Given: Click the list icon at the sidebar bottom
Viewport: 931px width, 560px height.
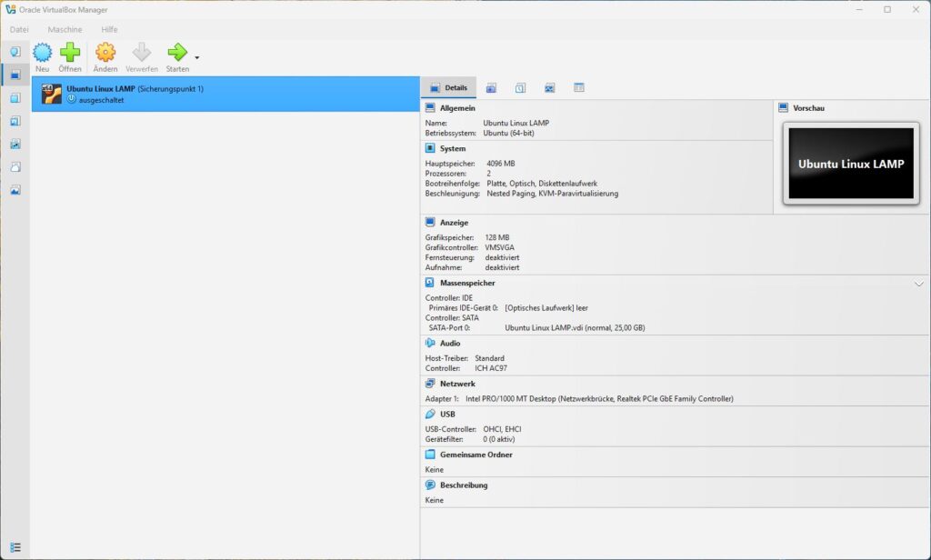Looking at the screenshot, I should point(15,547).
